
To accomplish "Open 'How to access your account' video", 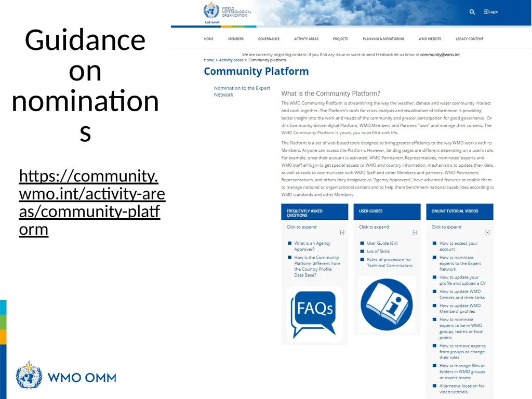I will (x=458, y=246).
